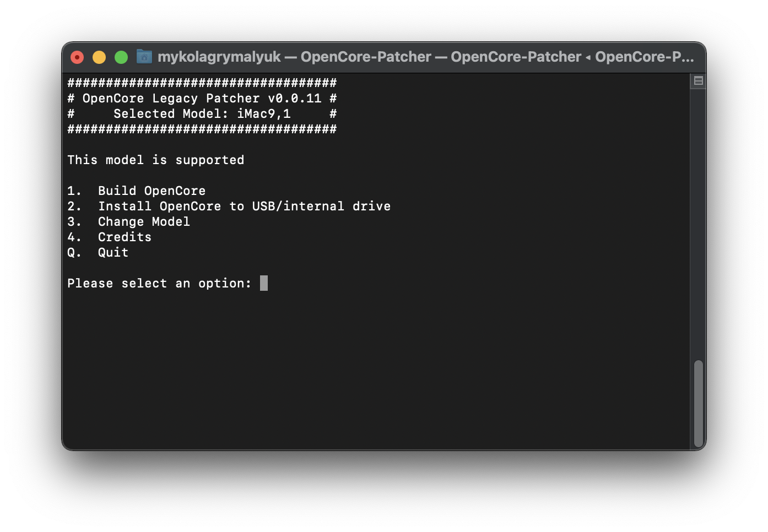The height and width of the screenshot is (532, 768).
Task: Click the split pane icon at top right
Action: tap(698, 81)
